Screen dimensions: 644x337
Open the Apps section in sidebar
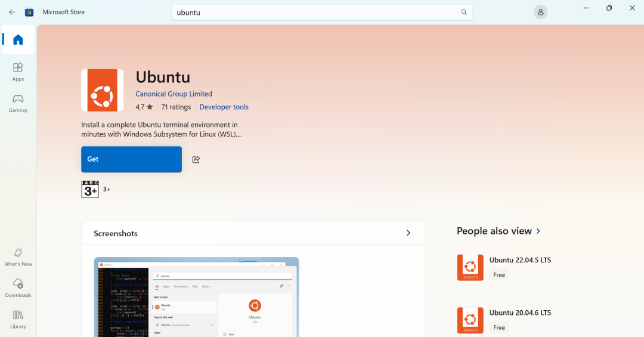[x=18, y=72]
